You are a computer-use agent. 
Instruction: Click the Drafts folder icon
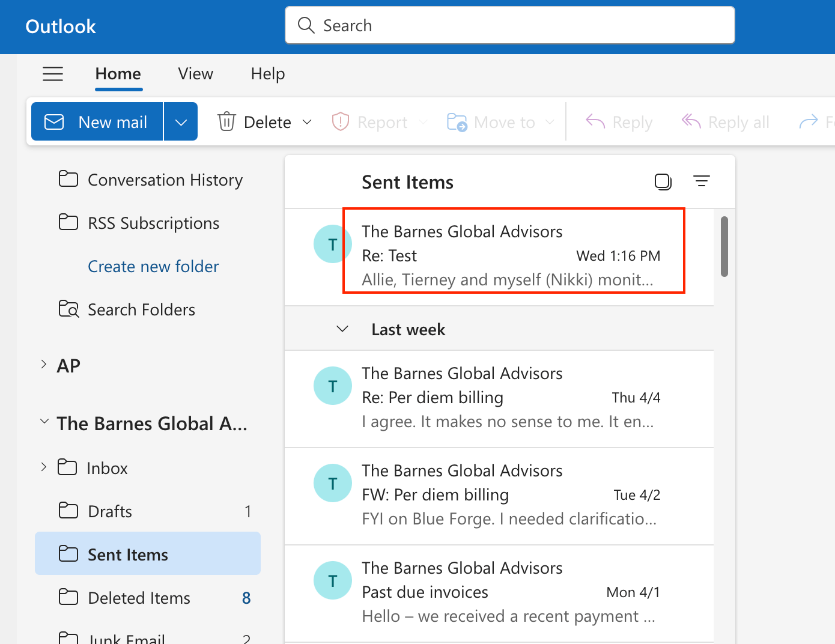click(68, 511)
